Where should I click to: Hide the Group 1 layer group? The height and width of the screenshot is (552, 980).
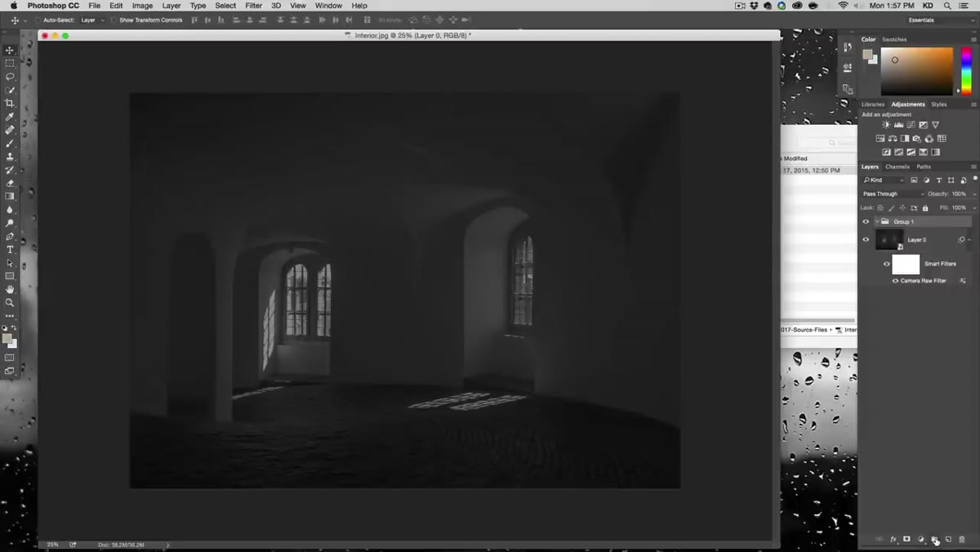click(x=866, y=221)
